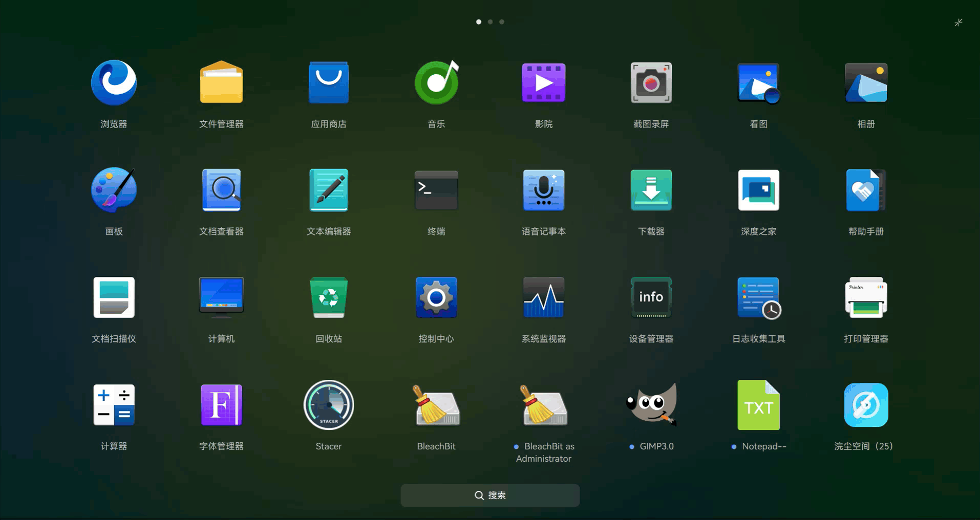Open the 回收站 recycle bin
The width and height of the screenshot is (980, 520).
(x=329, y=297)
